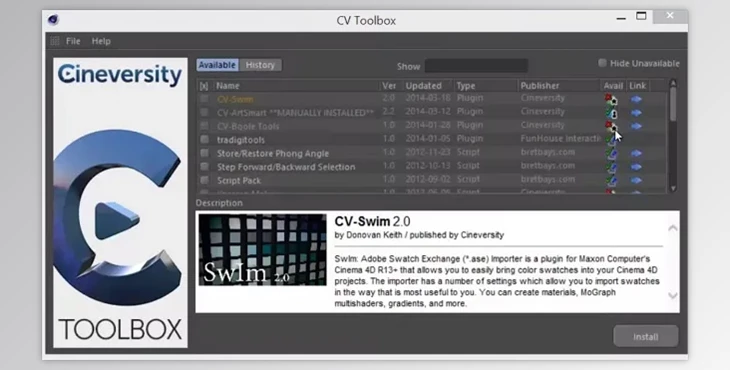Select the Script Pack row name
This screenshot has height=370, width=730.
(239, 180)
